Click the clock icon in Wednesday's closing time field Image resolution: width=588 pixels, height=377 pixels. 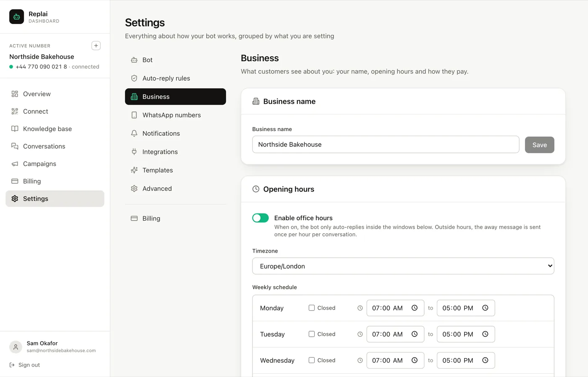click(485, 360)
